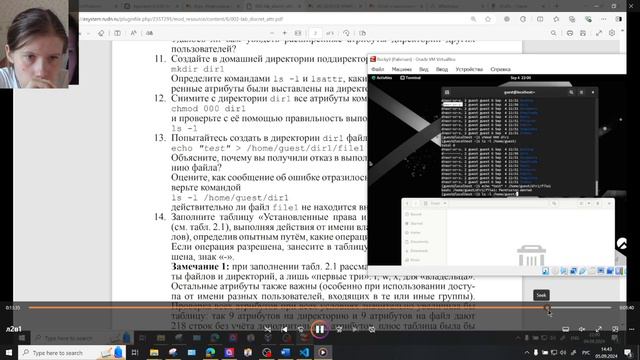Open Visual Studio Code from the taskbar
This screenshot has width=640, height=360.
[304, 353]
